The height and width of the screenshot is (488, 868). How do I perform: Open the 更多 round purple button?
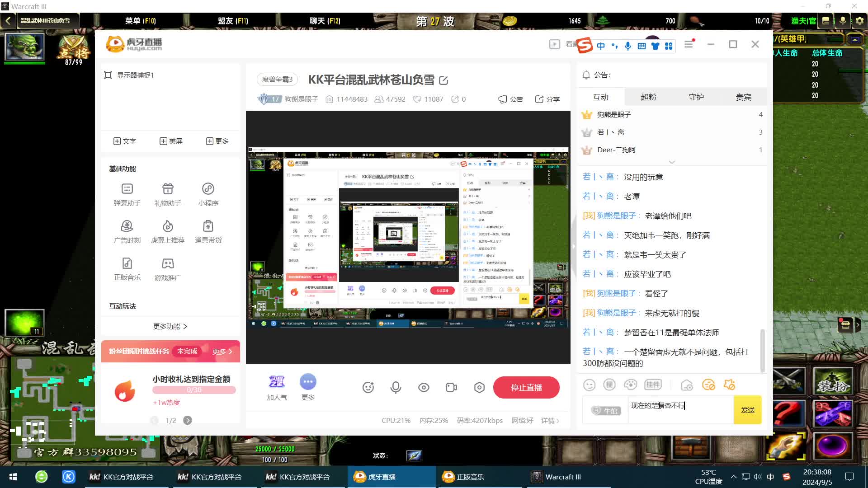[x=308, y=388]
